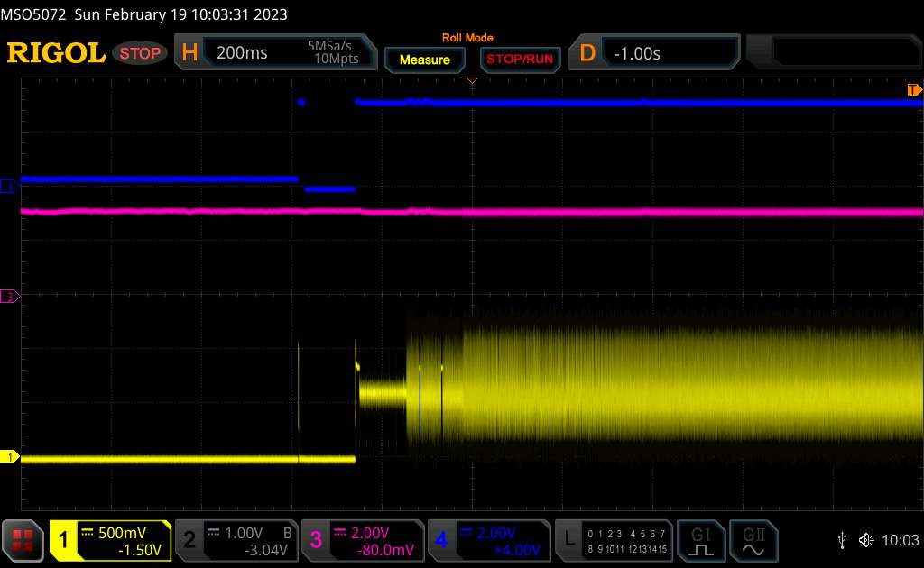
Task: Toggle channel 3 magenta button
Action: [316, 540]
